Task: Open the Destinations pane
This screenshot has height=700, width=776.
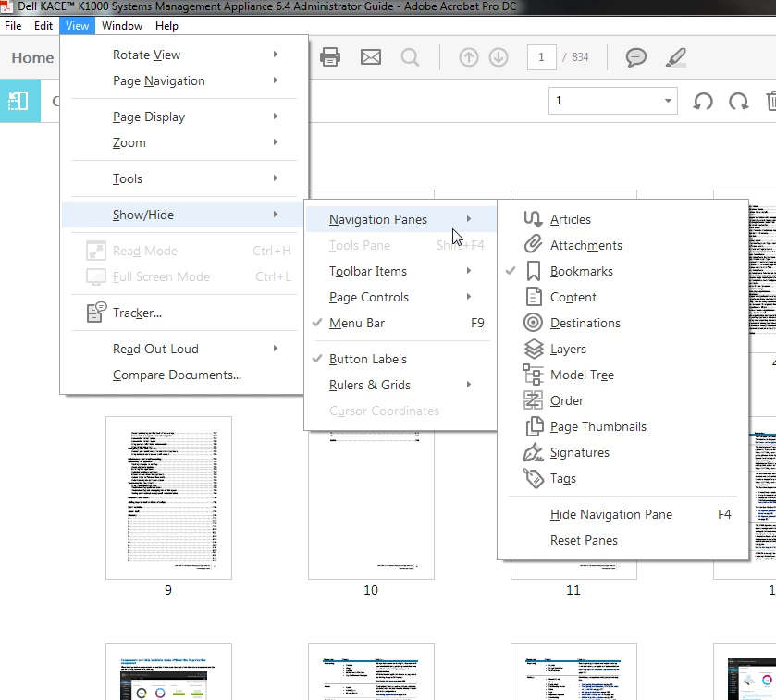Action: [622, 323]
